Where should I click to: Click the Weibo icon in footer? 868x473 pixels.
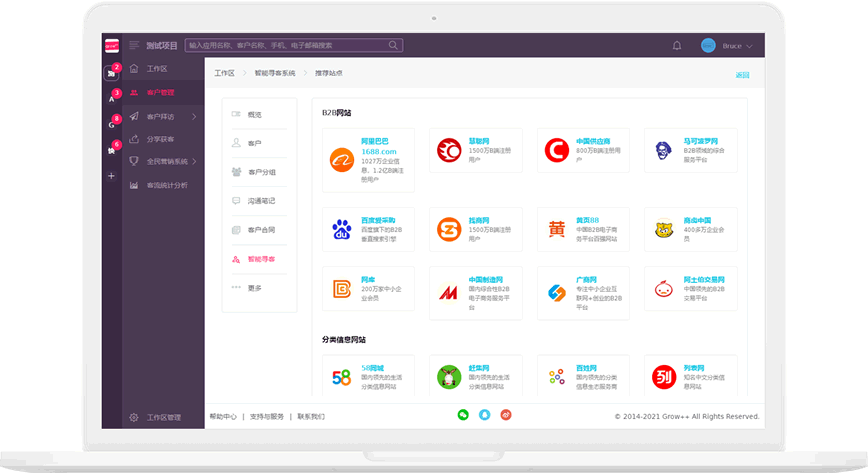coord(506,415)
